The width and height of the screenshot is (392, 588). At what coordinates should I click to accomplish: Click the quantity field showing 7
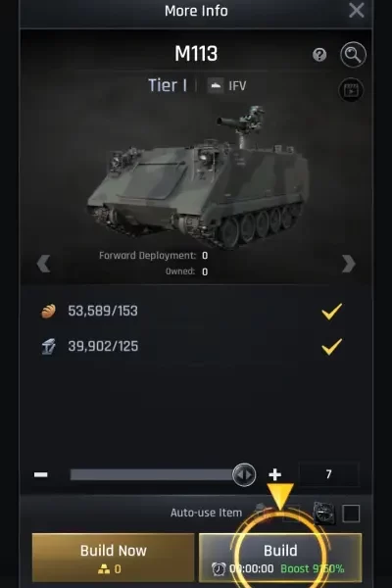tap(328, 474)
